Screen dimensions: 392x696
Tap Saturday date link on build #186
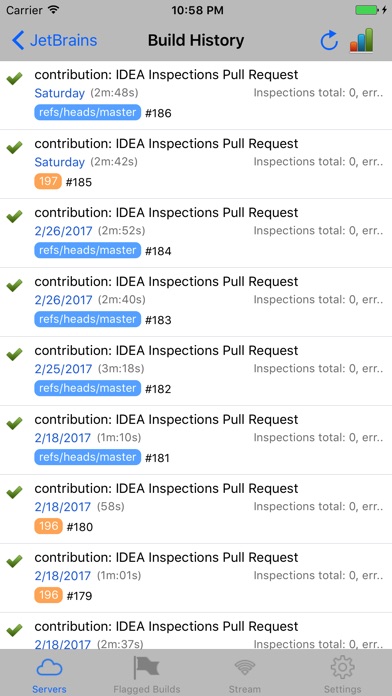[59, 93]
